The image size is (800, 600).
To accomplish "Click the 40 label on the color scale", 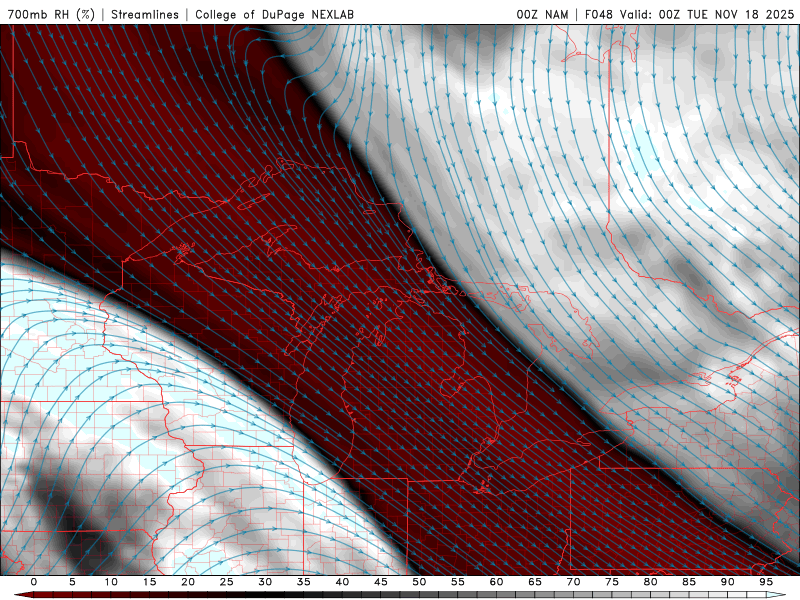I will 342,582.
